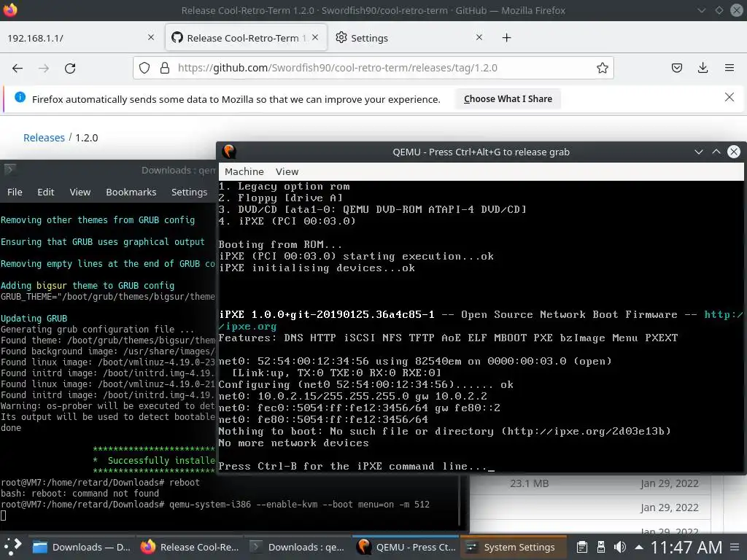747x560 pixels.
Task: Click the QEMU window title icon
Action: [x=229, y=152]
